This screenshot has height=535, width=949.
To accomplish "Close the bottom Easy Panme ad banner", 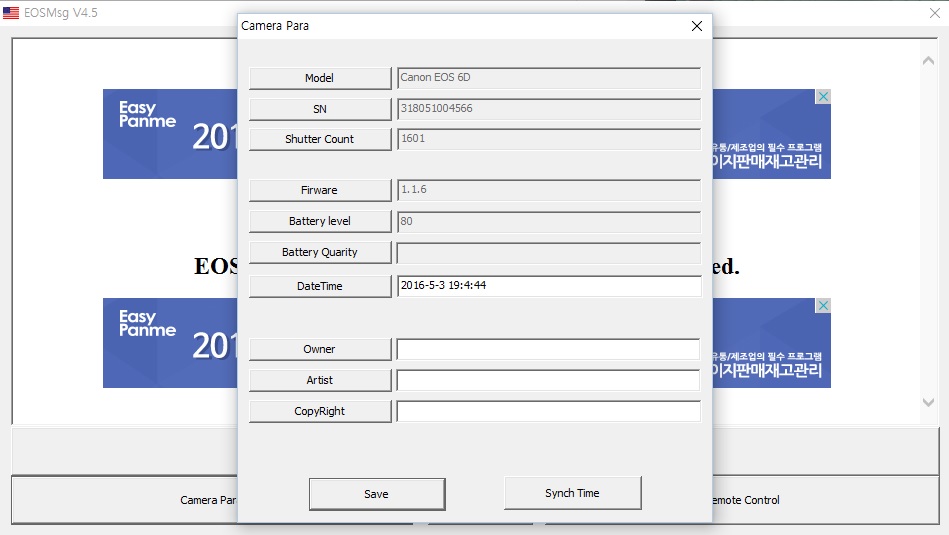I will click(x=822, y=306).
